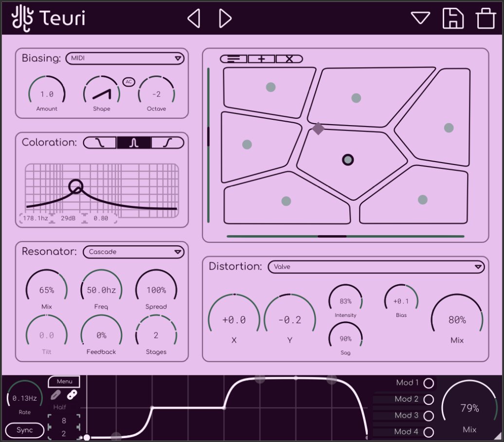Open the LFO Menu button
This screenshot has height=442, width=504.
click(x=64, y=382)
